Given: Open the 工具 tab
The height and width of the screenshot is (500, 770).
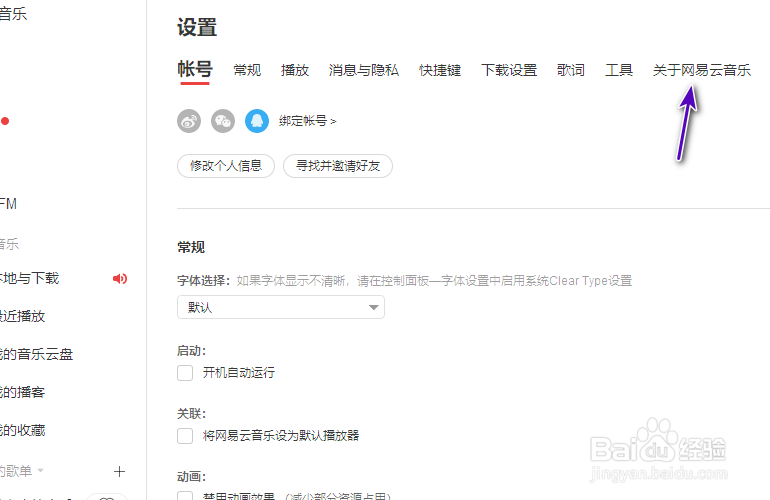Looking at the screenshot, I should coord(619,70).
